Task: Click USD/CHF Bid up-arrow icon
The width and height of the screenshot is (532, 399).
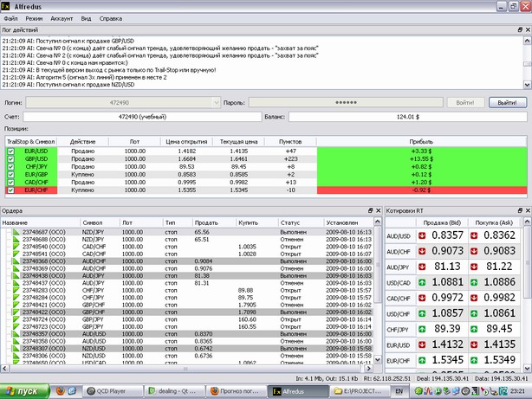Action: 422,313
